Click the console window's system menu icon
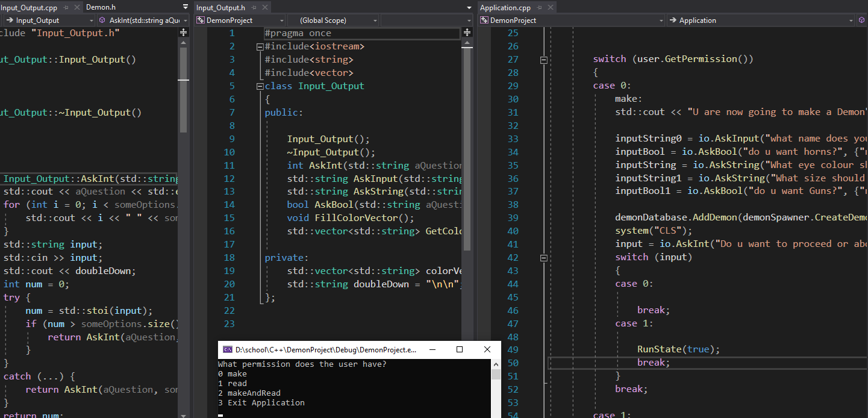 (228, 349)
